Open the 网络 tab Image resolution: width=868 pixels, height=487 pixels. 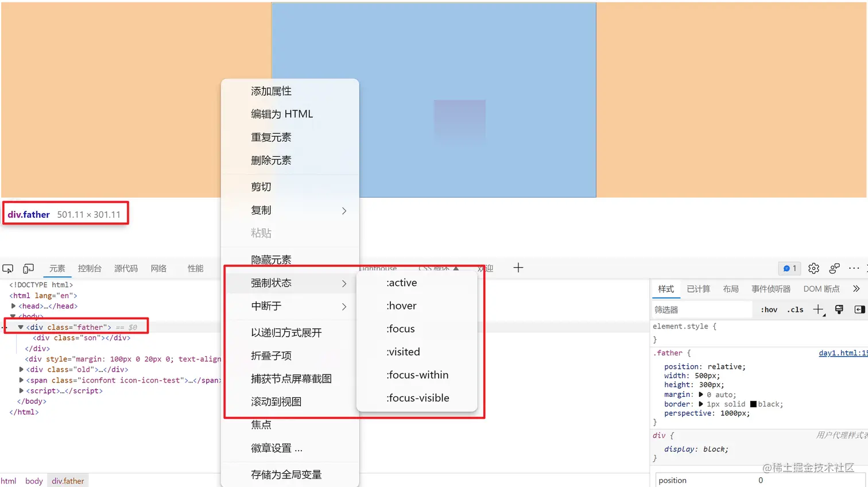coord(158,268)
